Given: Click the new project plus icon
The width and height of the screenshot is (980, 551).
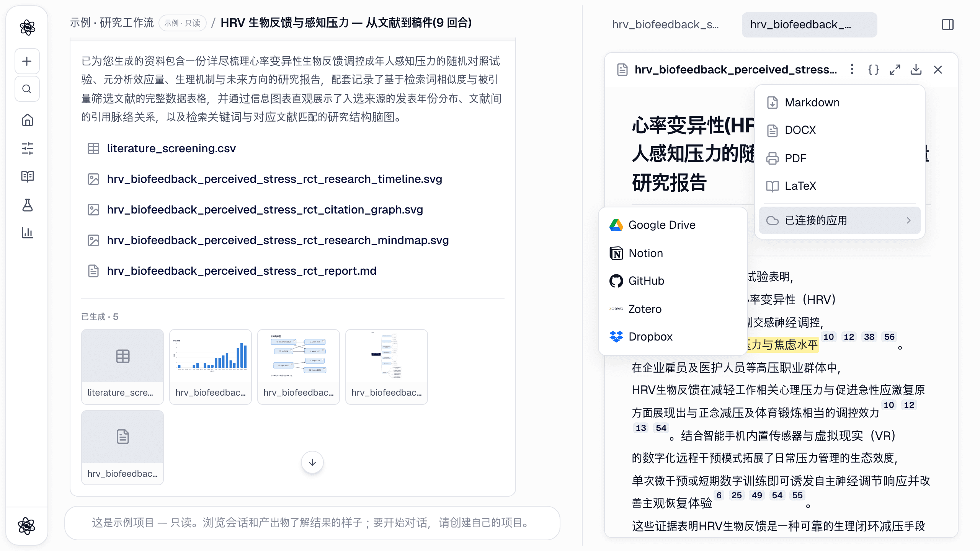Looking at the screenshot, I should tap(27, 61).
